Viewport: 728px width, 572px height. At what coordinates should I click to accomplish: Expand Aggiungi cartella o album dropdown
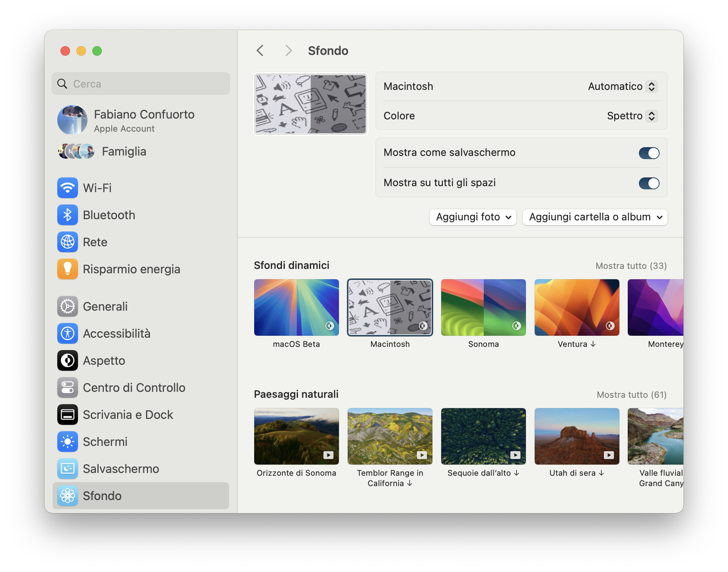(595, 217)
